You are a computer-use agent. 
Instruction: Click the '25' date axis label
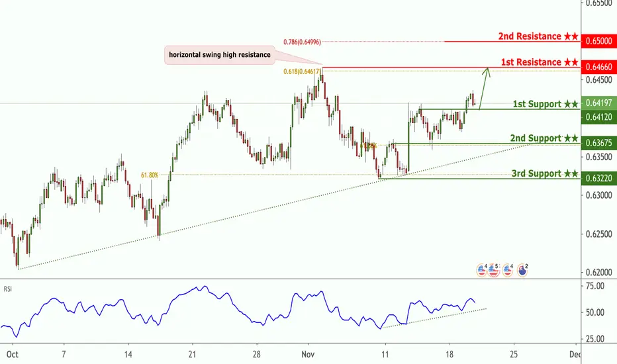514,355
